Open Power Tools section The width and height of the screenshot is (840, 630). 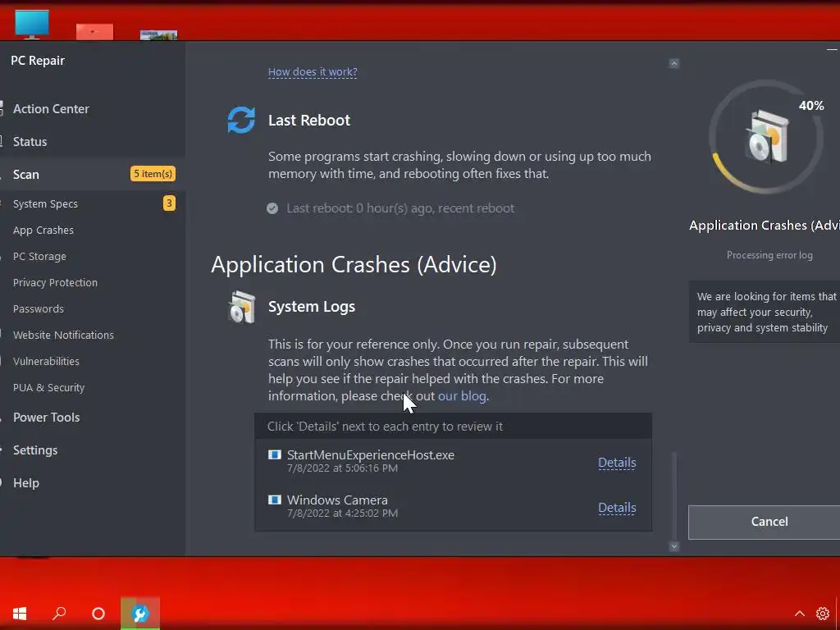(x=46, y=418)
